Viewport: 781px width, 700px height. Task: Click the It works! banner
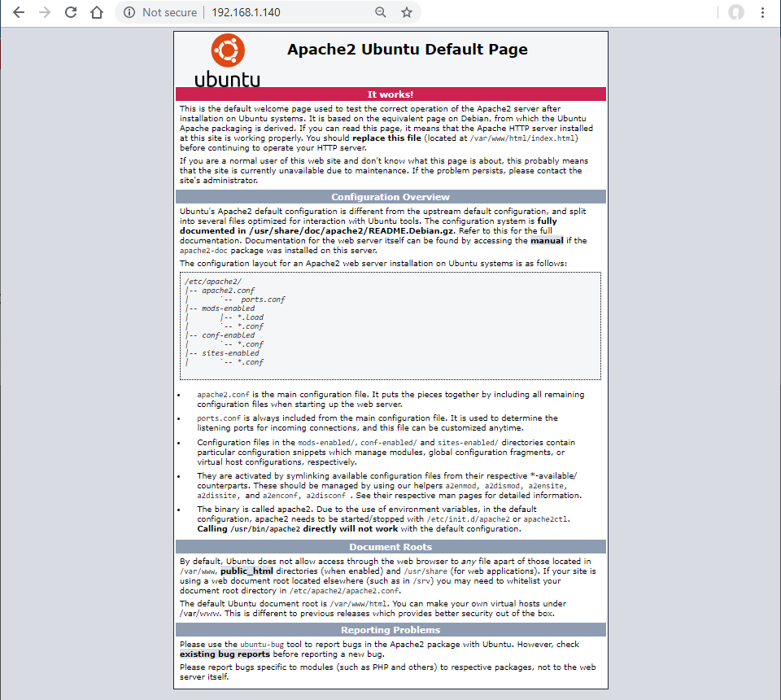point(390,94)
